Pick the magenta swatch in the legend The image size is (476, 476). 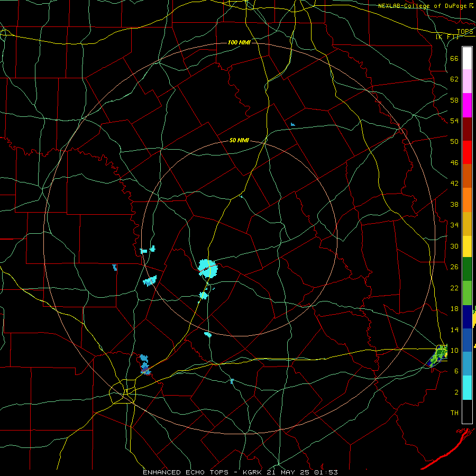click(467, 105)
